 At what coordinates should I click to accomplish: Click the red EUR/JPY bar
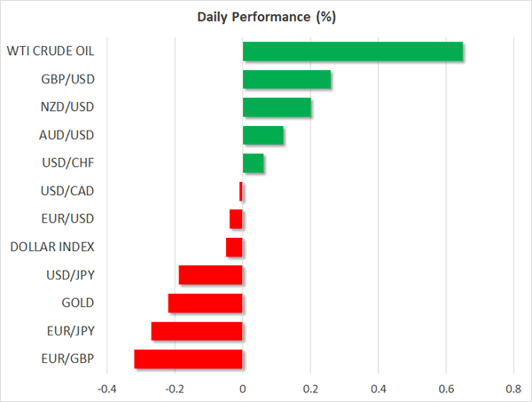coord(197,331)
